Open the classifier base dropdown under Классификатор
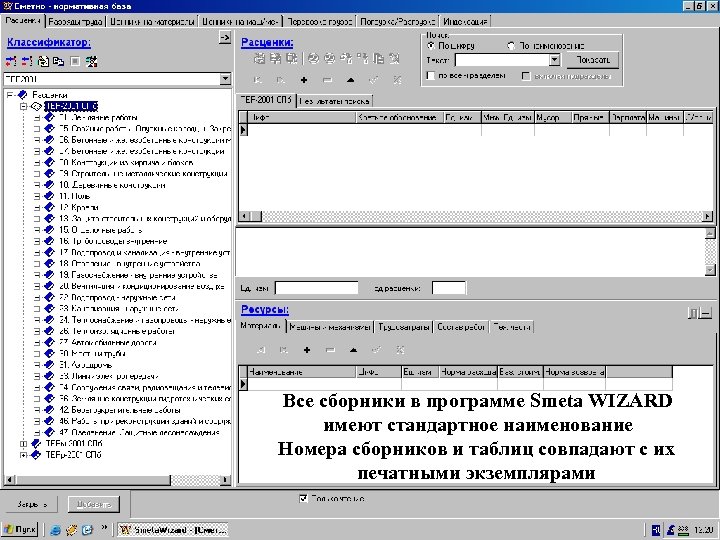Image resolution: width=720 pixels, height=540 pixels. point(225,79)
